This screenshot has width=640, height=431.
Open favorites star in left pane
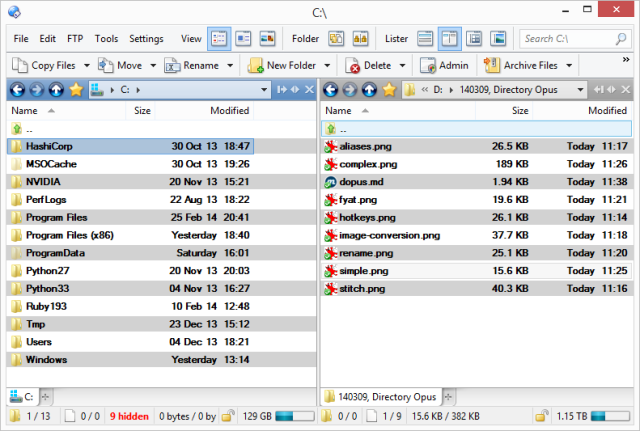(x=76, y=90)
